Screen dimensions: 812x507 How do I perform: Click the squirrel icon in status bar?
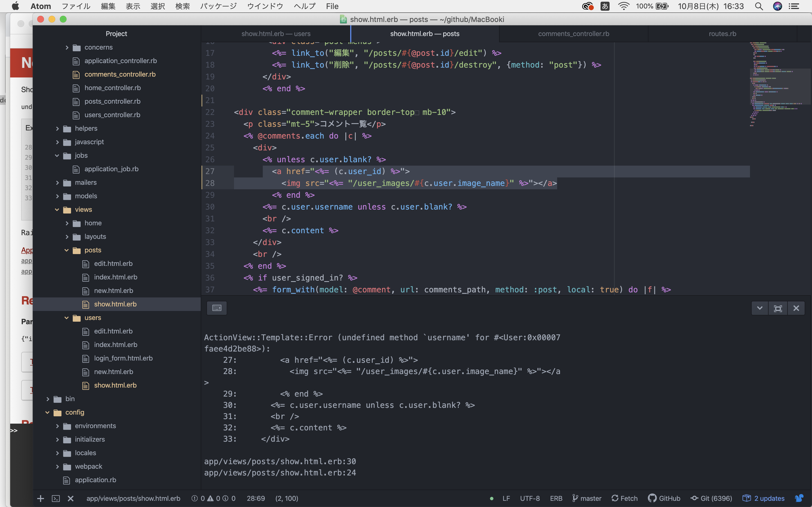(x=799, y=498)
